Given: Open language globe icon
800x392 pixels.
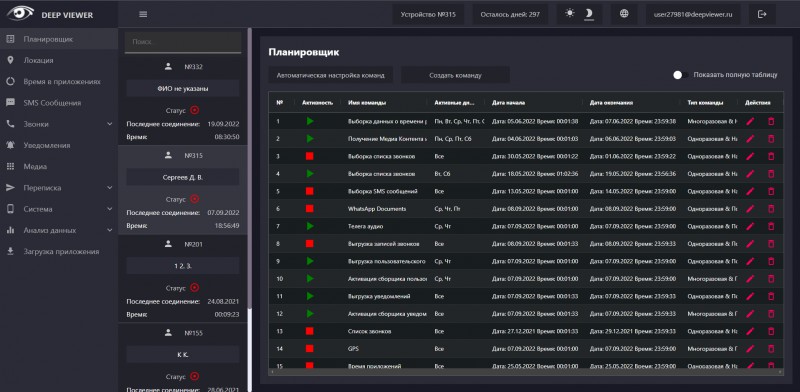Looking at the screenshot, I should tap(624, 14).
